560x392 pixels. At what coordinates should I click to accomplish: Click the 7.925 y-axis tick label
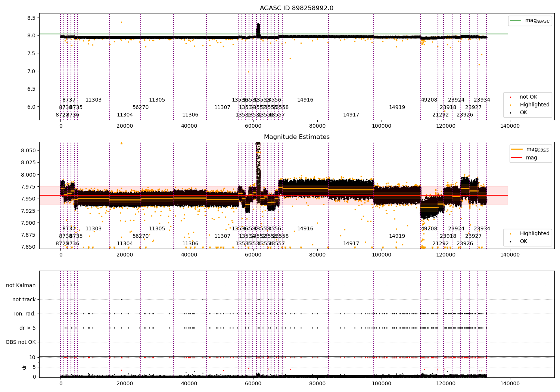click(28, 211)
